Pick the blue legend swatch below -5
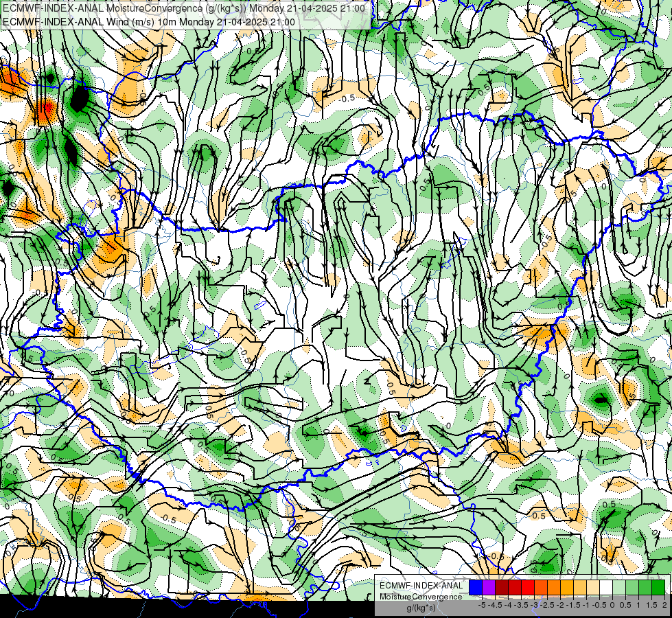672x618 pixels. tap(476, 587)
